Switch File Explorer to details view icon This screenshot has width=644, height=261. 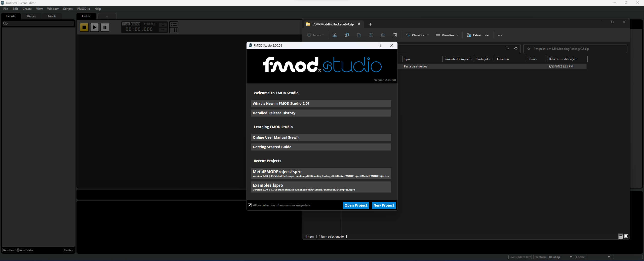[621, 237]
